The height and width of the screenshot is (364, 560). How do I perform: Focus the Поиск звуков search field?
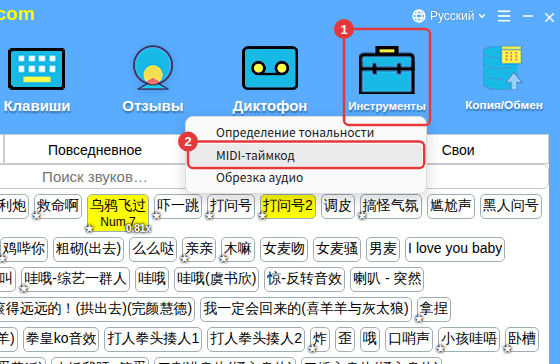pyautogui.click(x=95, y=177)
